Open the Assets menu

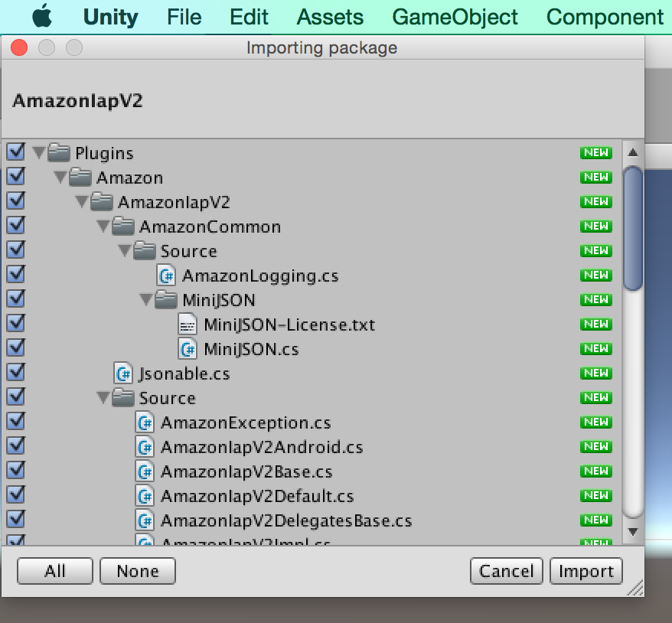(x=330, y=17)
